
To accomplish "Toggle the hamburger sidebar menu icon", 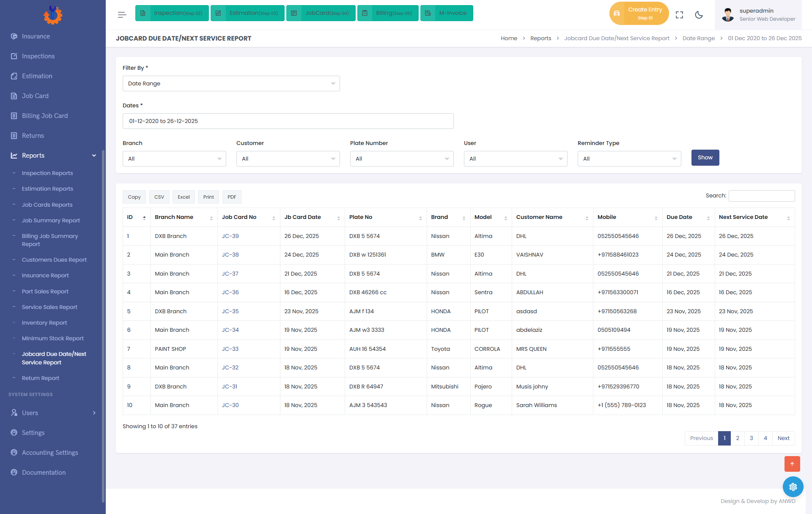I will 122,15.
